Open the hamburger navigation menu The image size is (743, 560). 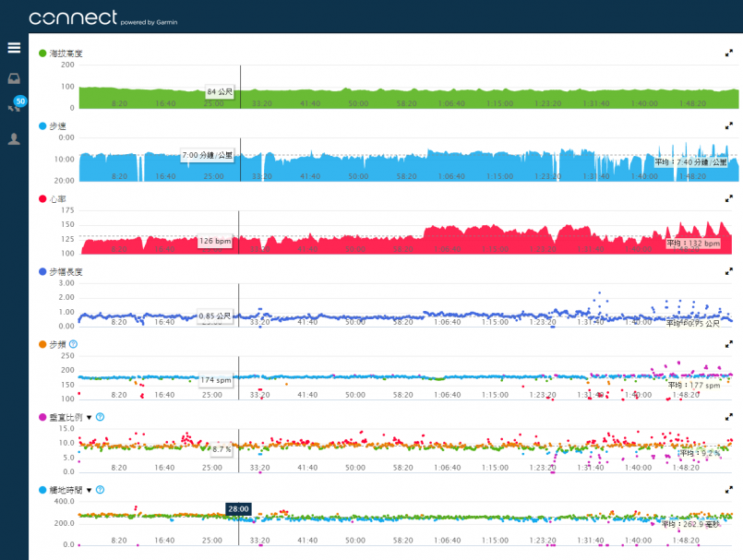(14, 48)
